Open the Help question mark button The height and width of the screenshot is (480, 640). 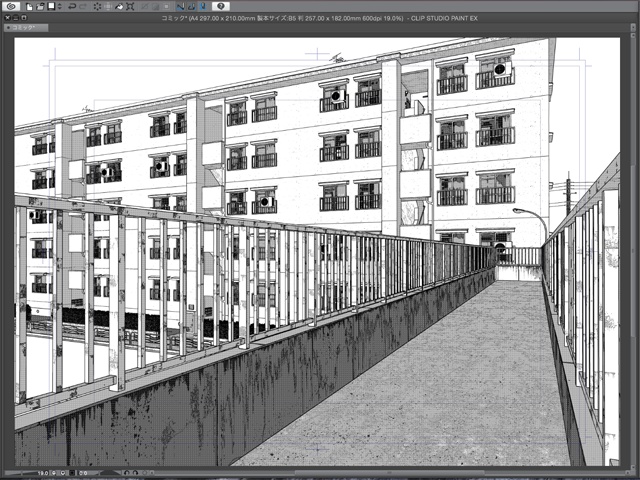point(221,6)
